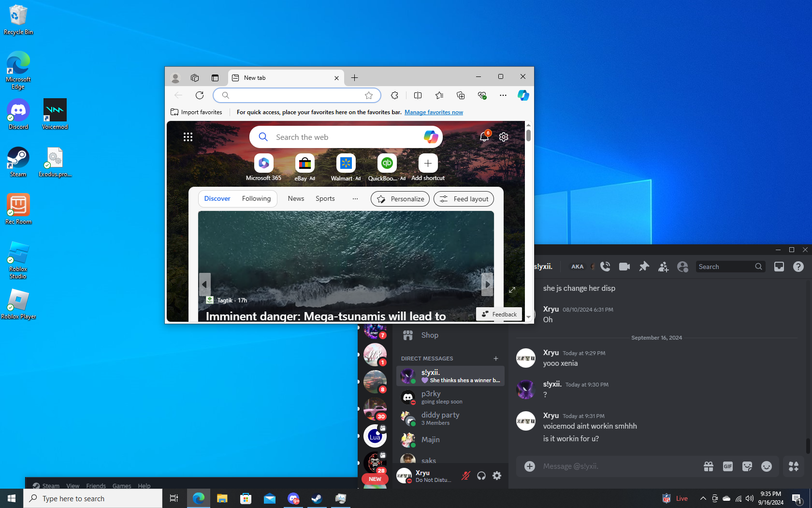812x508 pixels.
Task: Open the apps grid launcher
Action: pyautogui.click(x=188, y=137)
